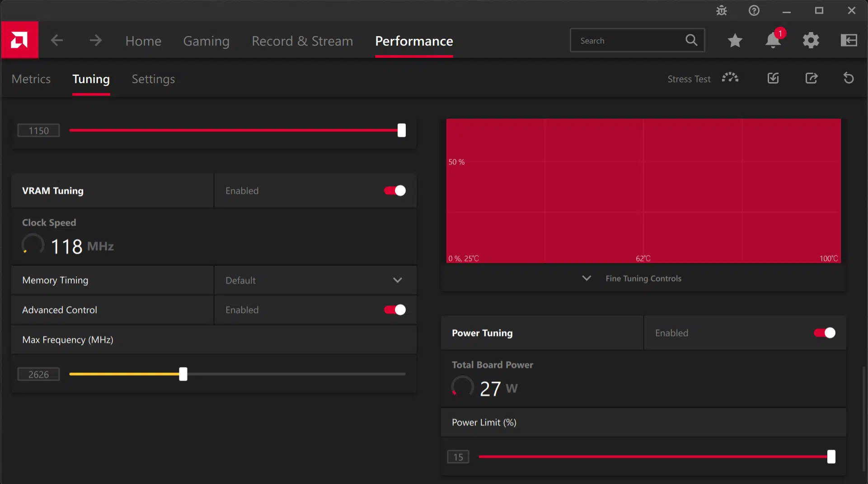Click the Fine Tuning Controls label
868x484 pixels.
[x=643, y=279]
